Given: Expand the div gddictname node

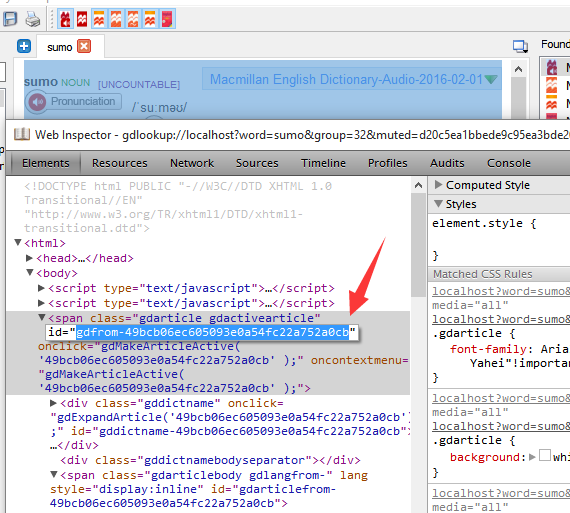Looking at the screenshot, I should click(53, 403).
